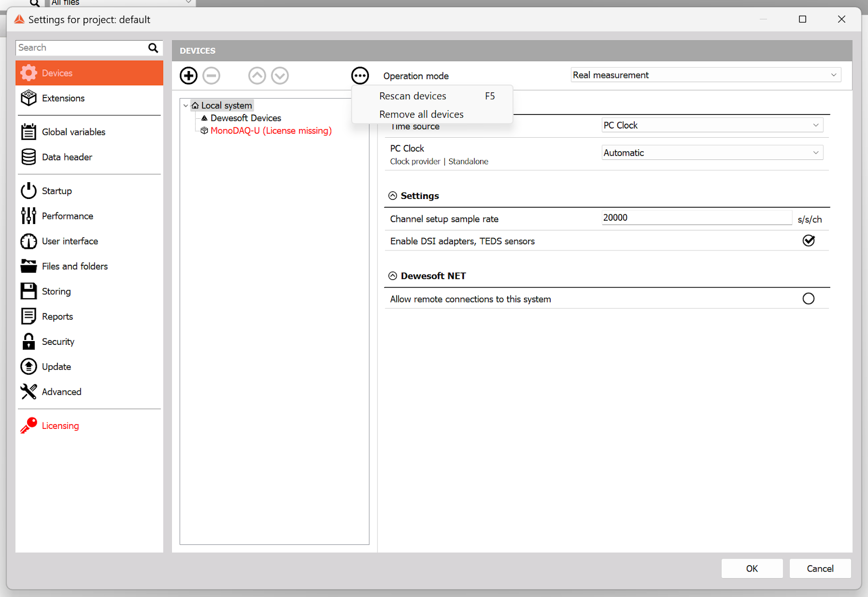Image resolution: width=868 pixels, height=597 pixels.
Task: Open Data header settings
Action: 90,157
